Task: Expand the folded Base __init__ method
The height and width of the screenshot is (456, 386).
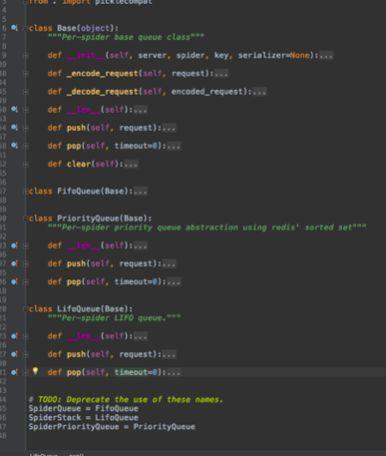Action: click(x=26, y=55)
